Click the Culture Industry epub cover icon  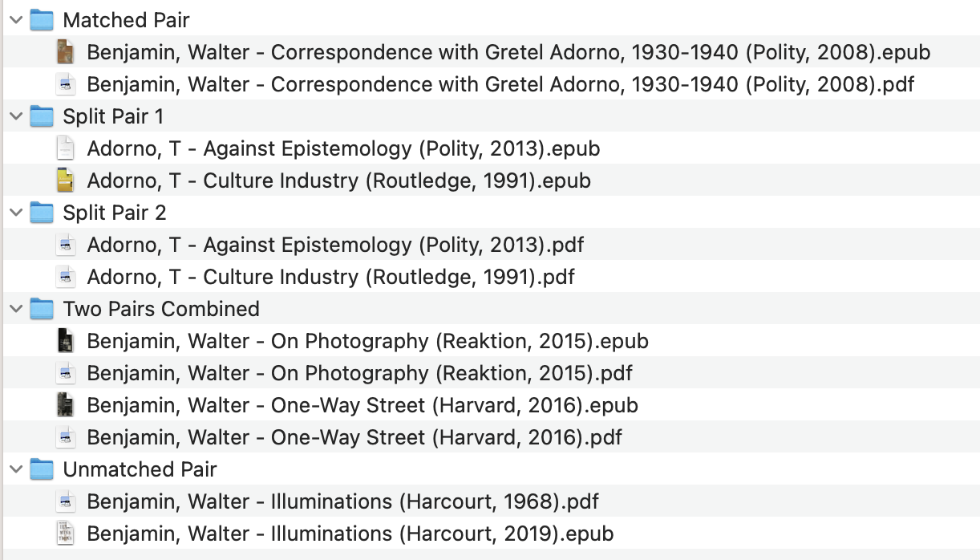click(66, 181)
